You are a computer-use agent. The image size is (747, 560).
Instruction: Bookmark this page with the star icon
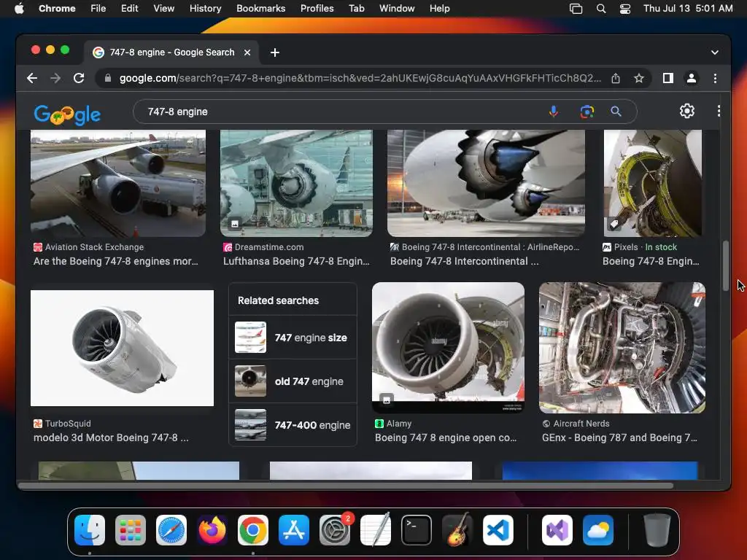tap(639, 78)
